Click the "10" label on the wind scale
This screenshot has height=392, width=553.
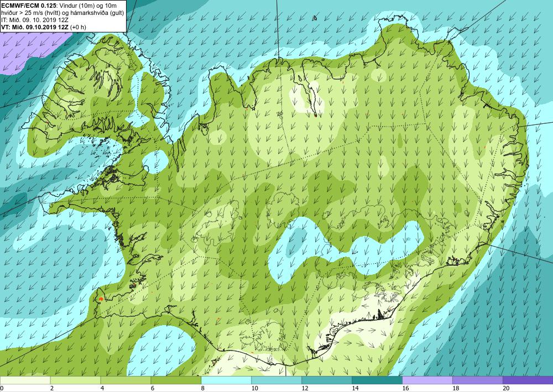coord(254,389)
